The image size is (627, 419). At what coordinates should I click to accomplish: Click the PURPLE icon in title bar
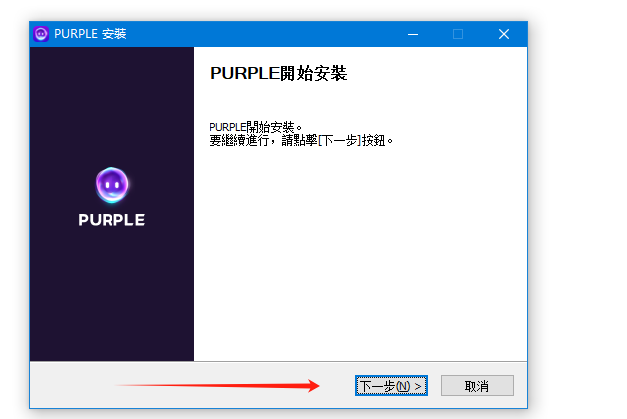pyautogui.click(x=41, y=34)
